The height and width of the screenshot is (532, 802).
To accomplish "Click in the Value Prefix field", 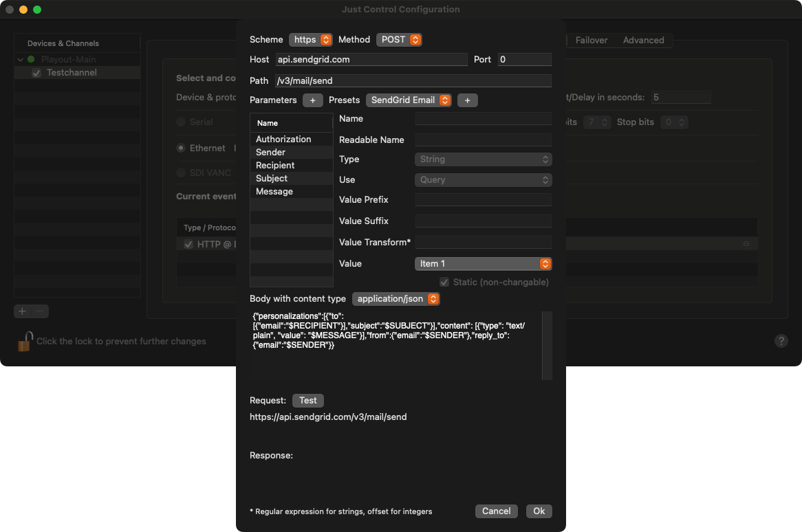I will (483, 200).
